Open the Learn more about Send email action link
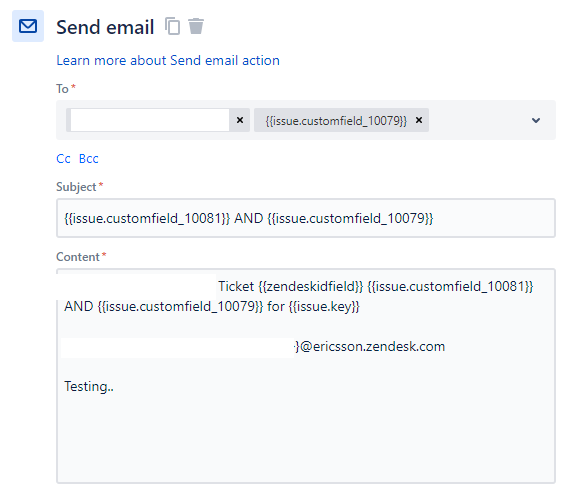 tap(168, 60)
